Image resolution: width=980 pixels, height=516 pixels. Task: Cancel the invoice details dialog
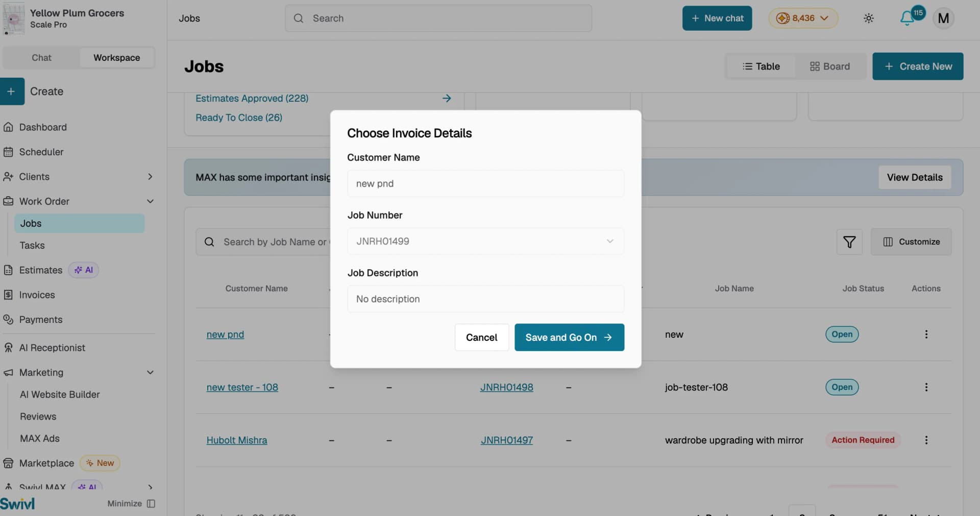coord(481,337)
